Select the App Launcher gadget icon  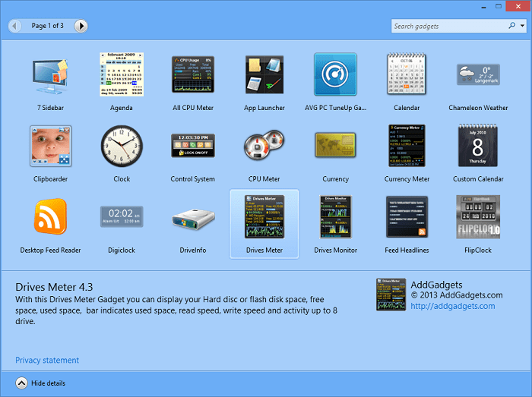(x=264, y=75)
